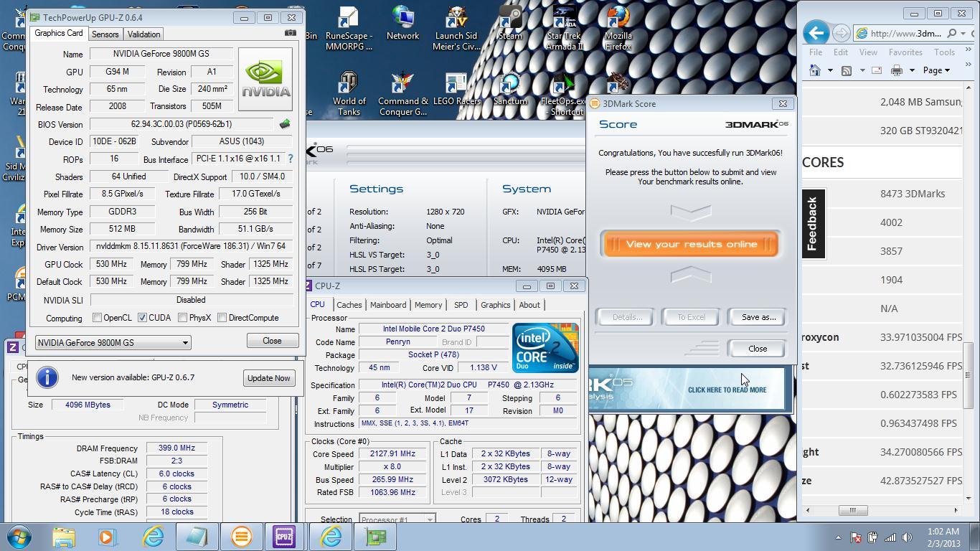The image size is (980, 551).
Task: Click the GPU-Z screenshot camera icon
Action: (290, 33)
